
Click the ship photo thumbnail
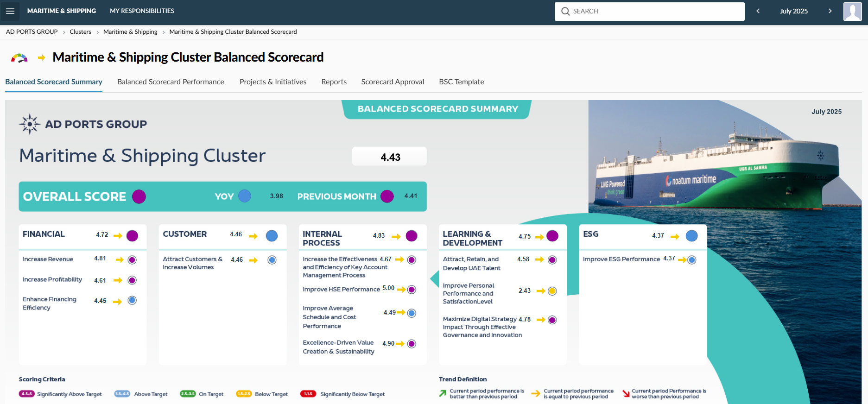click(725, 158)
